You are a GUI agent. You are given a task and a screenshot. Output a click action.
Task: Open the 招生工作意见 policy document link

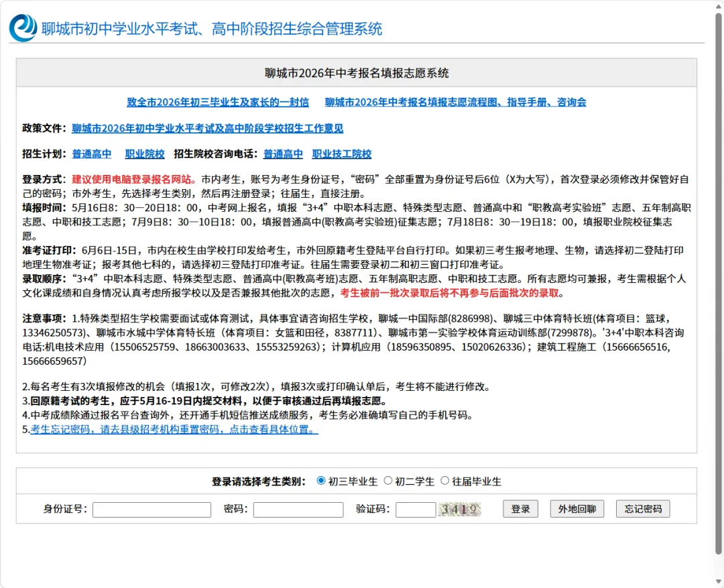point(207,129)
